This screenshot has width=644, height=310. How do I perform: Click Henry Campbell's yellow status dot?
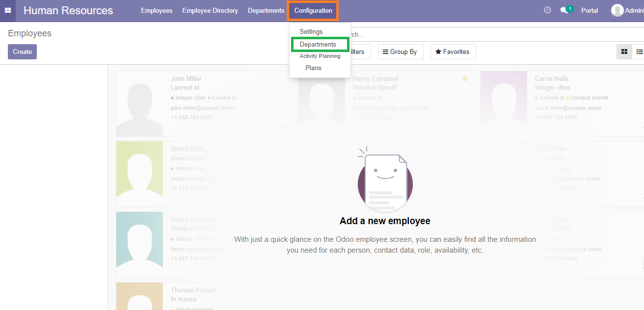pyautogui.click(x=465, y=78)
